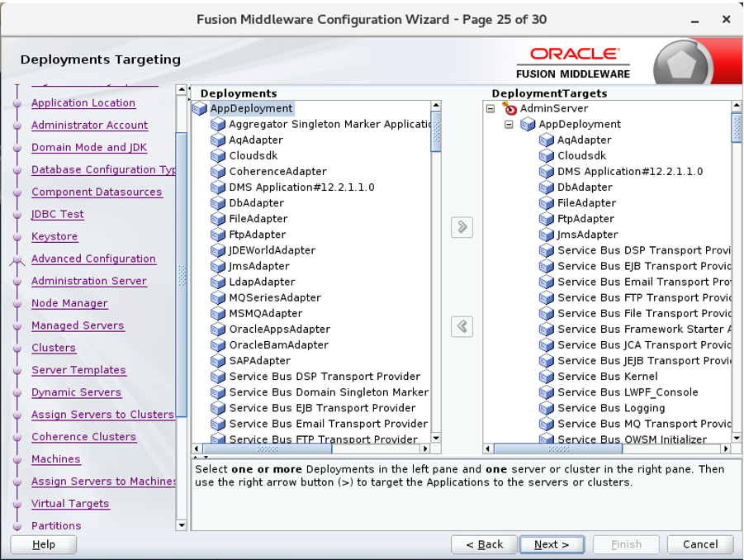Proceed with the Next button
The width and height of the screenshot is (744, 560).
552,544
